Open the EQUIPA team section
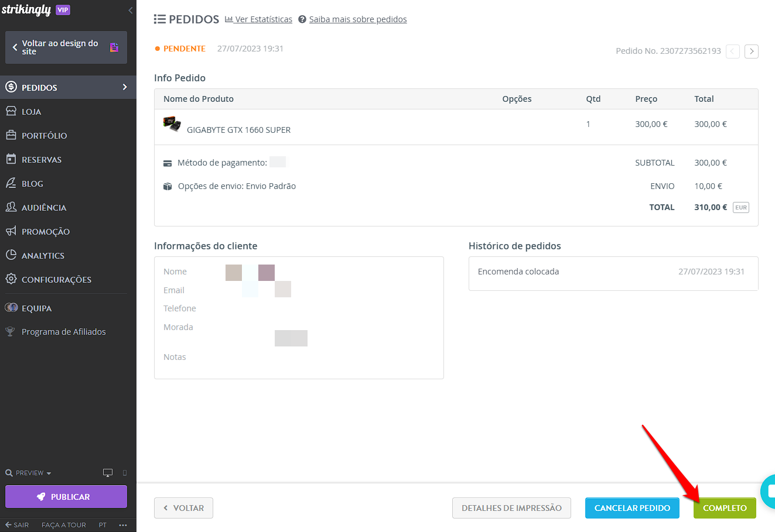 (x=68, y=308)
